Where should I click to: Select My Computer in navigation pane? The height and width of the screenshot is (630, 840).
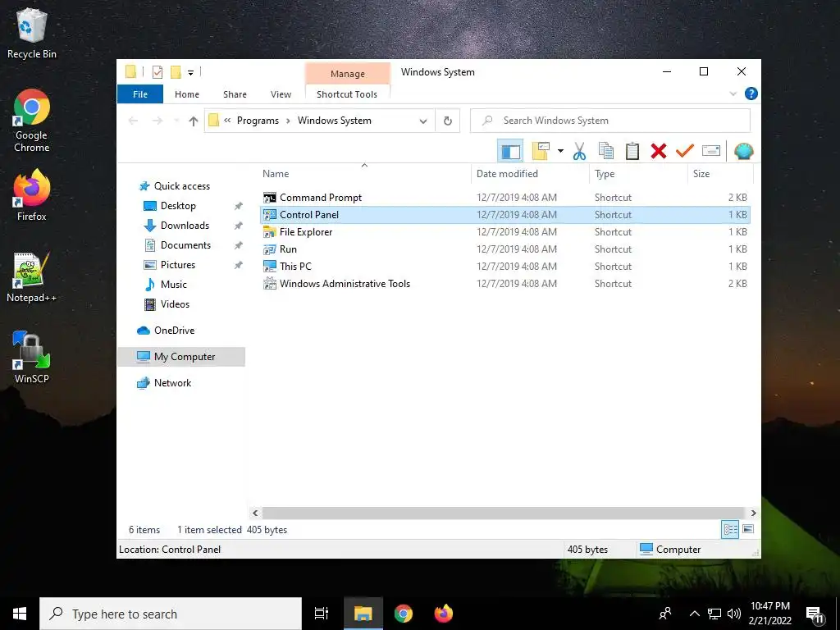(x=181, y=357)
